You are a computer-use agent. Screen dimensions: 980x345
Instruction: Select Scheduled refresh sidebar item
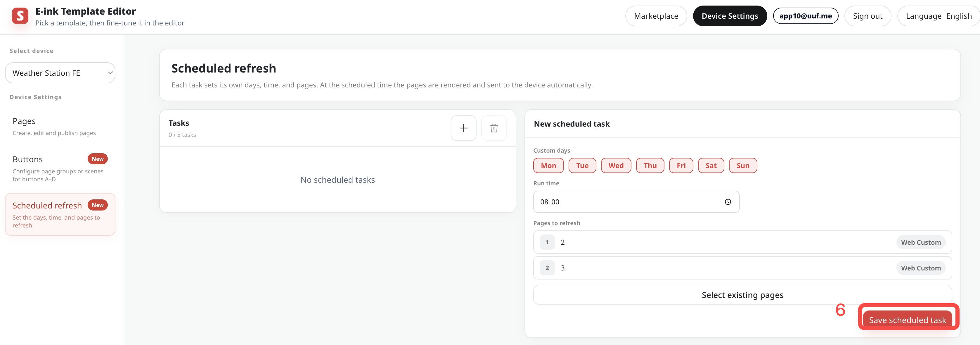tap(60, 214)
